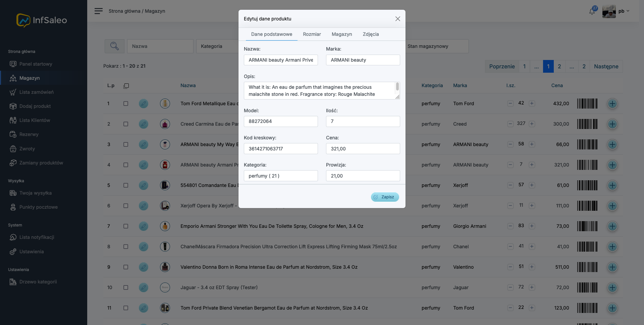The image size is (644, 325).
Task: Open Rezerwy in sidebar
Action: pyautogui.click(x=29, y=134)
